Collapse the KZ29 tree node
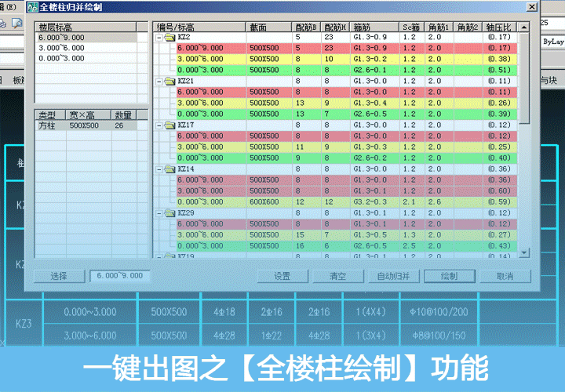Screen dimensions: 565x392 click(x=159, y=212)
